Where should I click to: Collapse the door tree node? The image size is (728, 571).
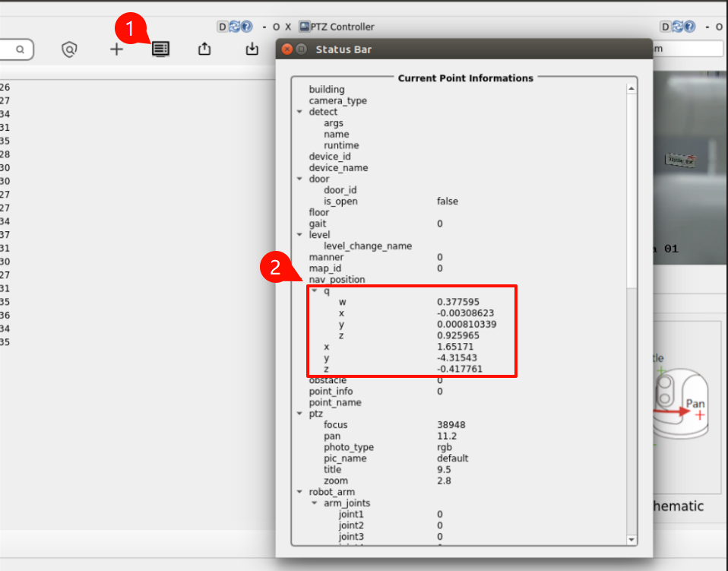click(x=300, y=179)
